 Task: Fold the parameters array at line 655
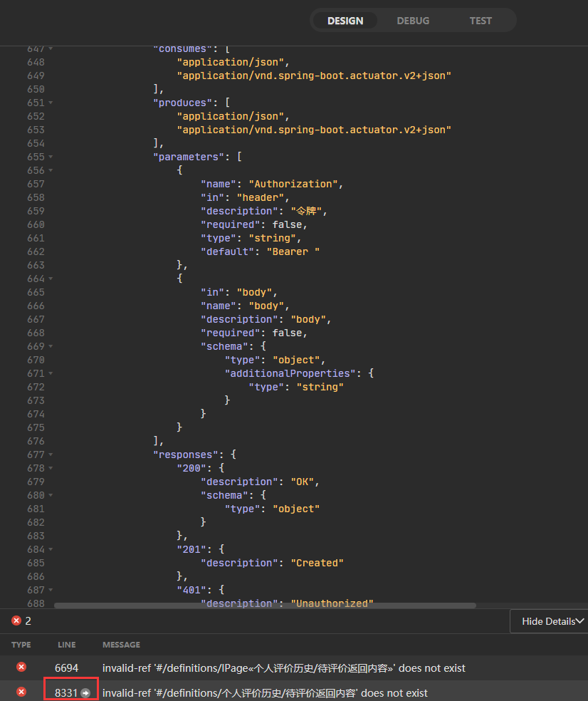[51, 157]
